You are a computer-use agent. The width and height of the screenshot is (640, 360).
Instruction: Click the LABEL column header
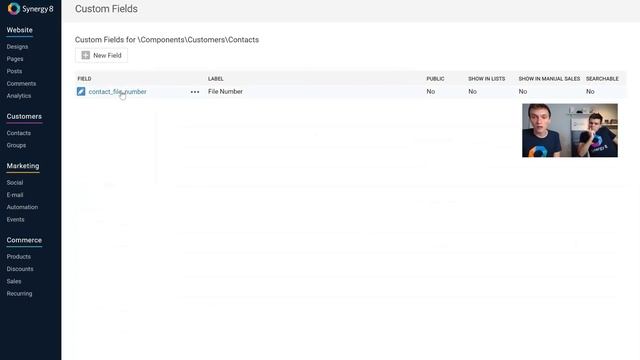point(216,78)
